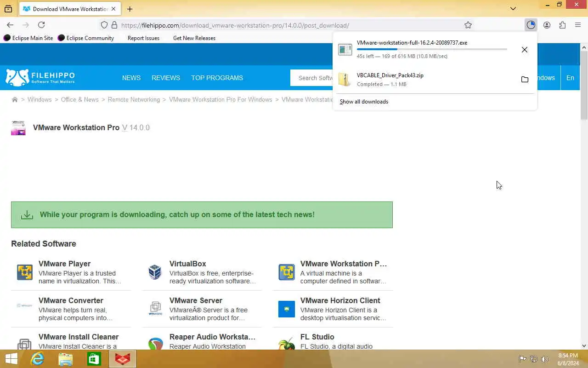Go back to previous page
The width and height of the screenshot is (588, 368).
pyautogui.click(x=10, y=25)
